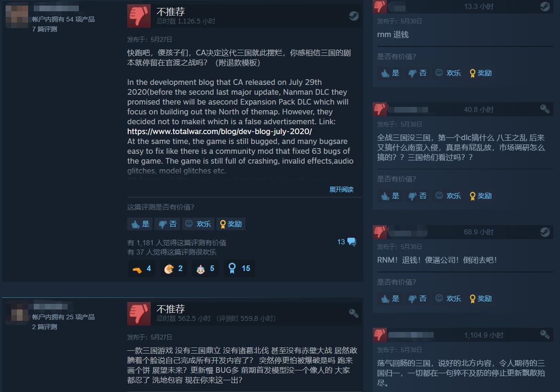Screen dimensions: 560x392
Task: Click the comment bubble icon showing 13
Action: coord(352,242)
